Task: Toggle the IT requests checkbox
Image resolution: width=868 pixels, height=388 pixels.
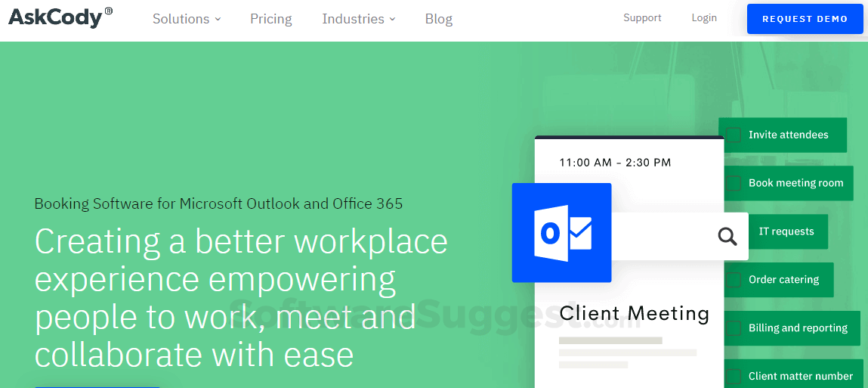Action: 734,231
